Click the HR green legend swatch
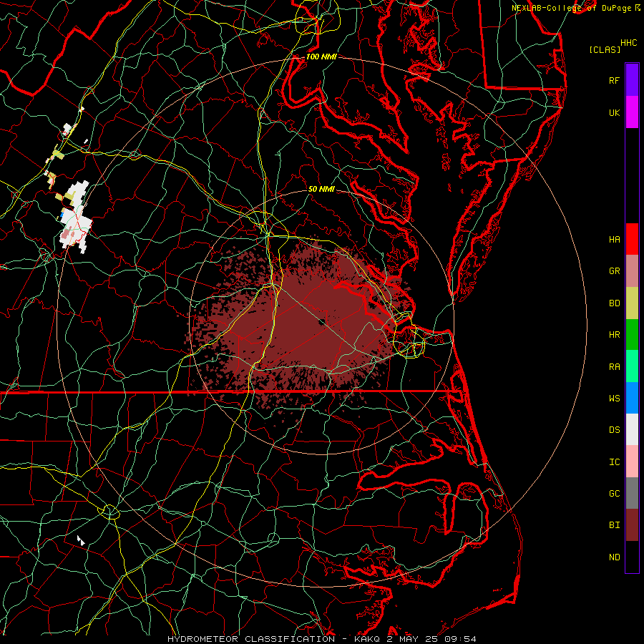 pyautogui.click(x=632, y=334)
